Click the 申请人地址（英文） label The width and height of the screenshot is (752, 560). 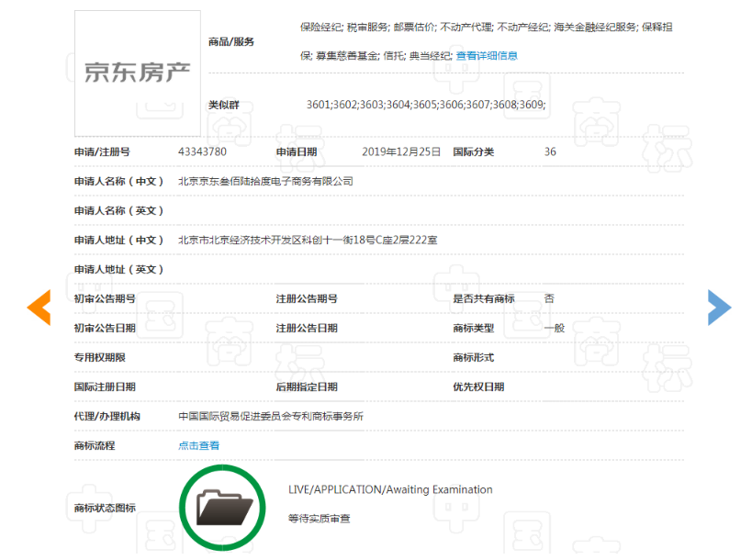coord(119,269)
